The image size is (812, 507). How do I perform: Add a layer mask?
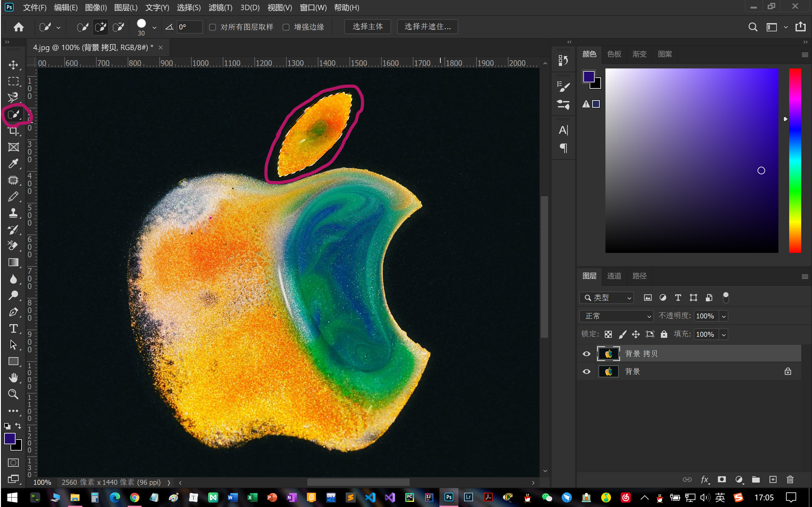pos(721,479)
